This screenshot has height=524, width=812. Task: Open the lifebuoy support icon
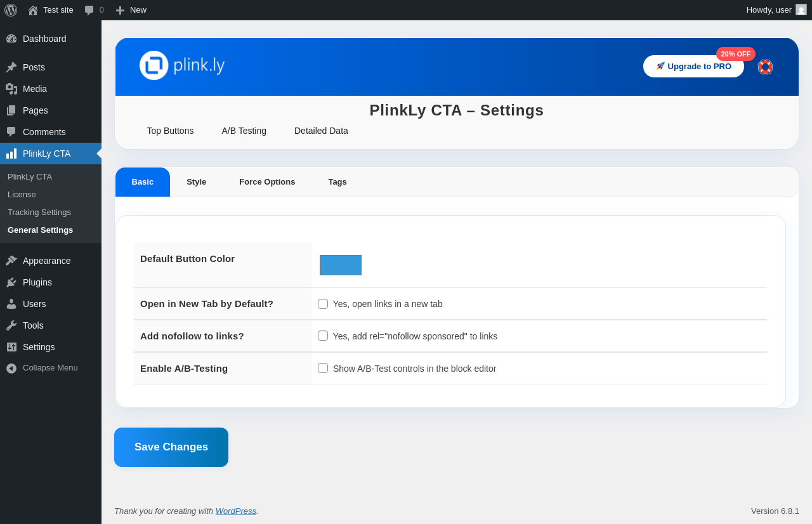tap(765, 67)
